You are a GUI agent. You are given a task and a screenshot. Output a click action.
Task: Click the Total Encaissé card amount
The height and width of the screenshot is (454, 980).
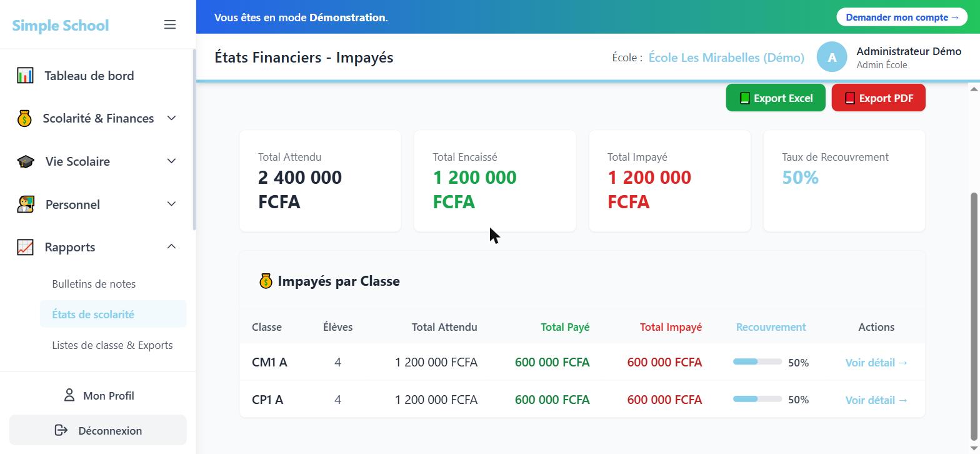[x=474, y=189]
